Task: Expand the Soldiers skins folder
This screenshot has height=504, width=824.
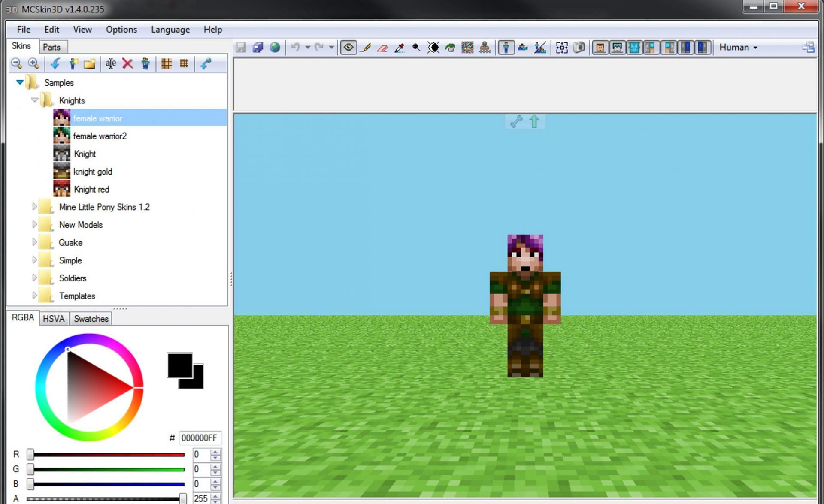Action: pos(33,278)
